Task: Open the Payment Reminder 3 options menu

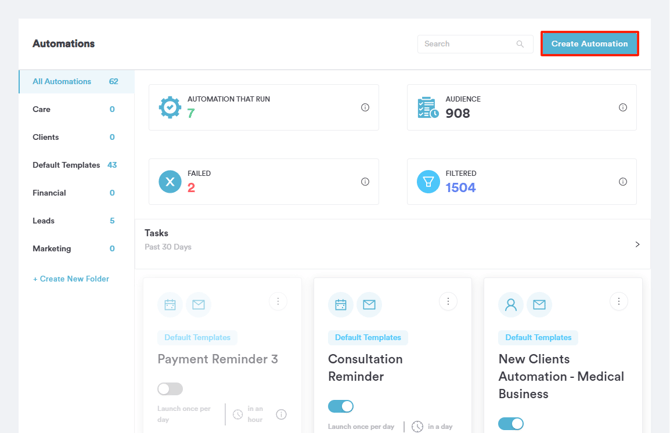Action: click(x=278, y=302)
